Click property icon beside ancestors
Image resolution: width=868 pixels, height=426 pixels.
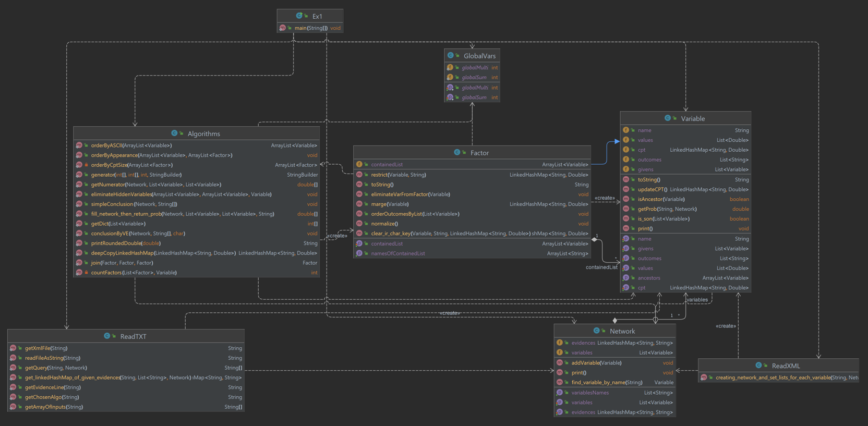pyautogui.click(x=625, y=278)
